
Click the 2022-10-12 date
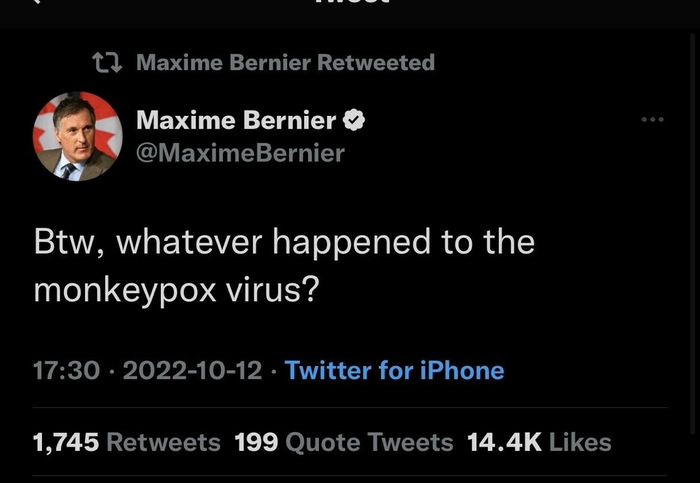coord(190,371)
